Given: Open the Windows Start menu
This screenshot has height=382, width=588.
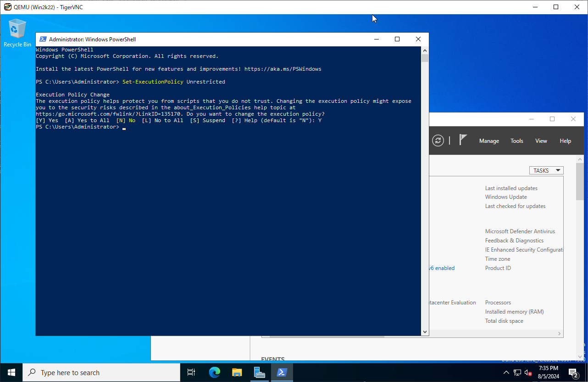Looking at the screenshot, I should click(x=11, y=372).
